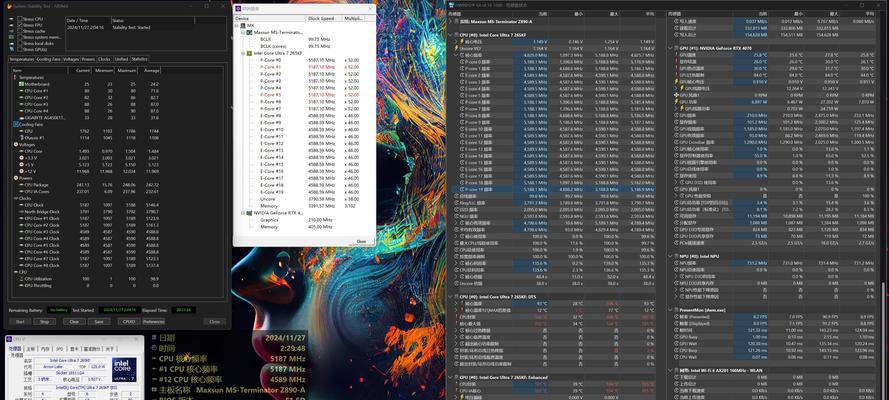
Task: Collapse the CPU [#0] DTS sensor section
Action: pos(451,296)
